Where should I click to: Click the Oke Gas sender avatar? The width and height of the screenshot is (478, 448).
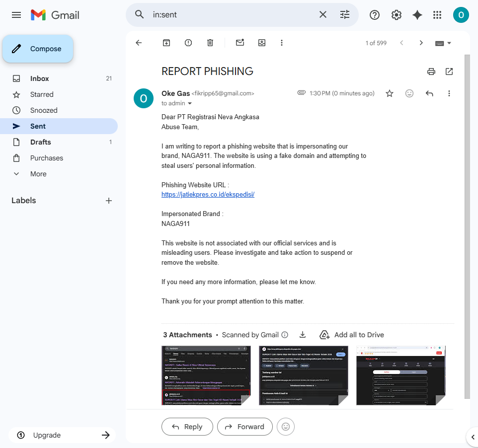[144, 98]
